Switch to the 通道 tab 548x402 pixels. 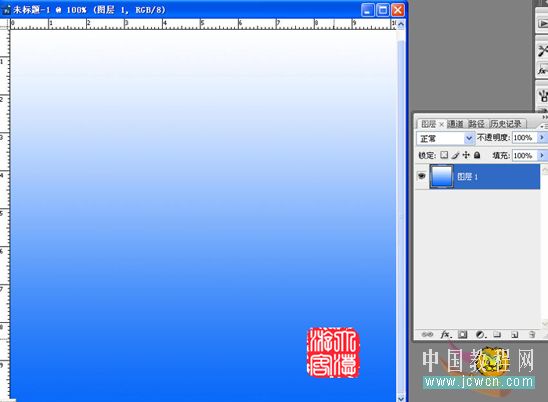[455, 124]
